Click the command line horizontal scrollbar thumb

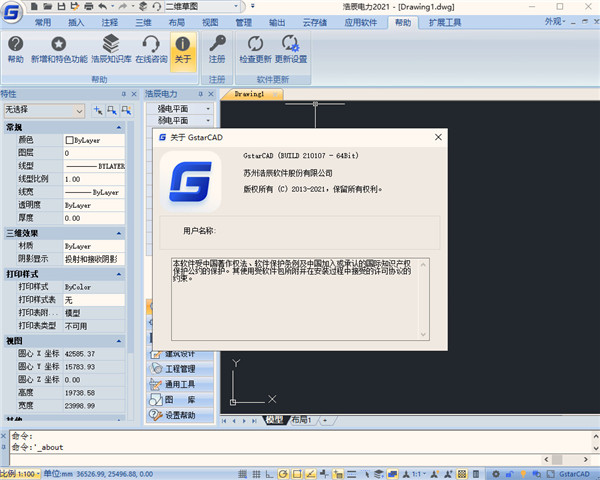point(557,459)
